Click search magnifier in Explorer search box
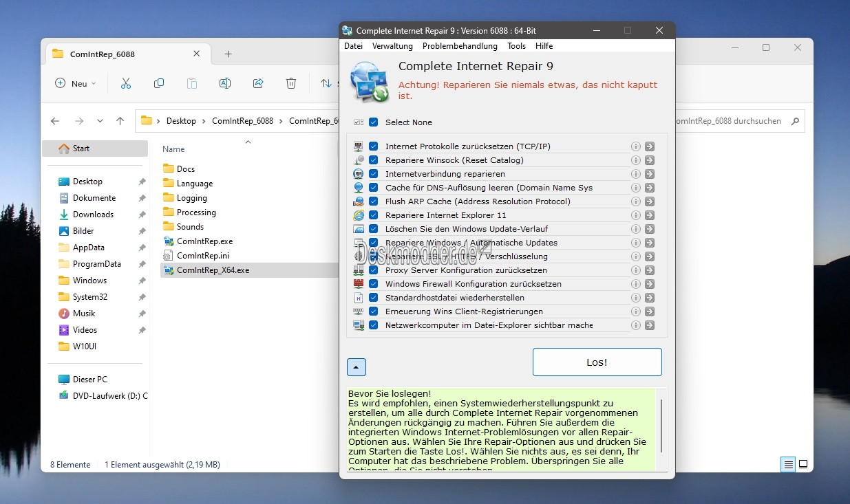 [796, 121]
